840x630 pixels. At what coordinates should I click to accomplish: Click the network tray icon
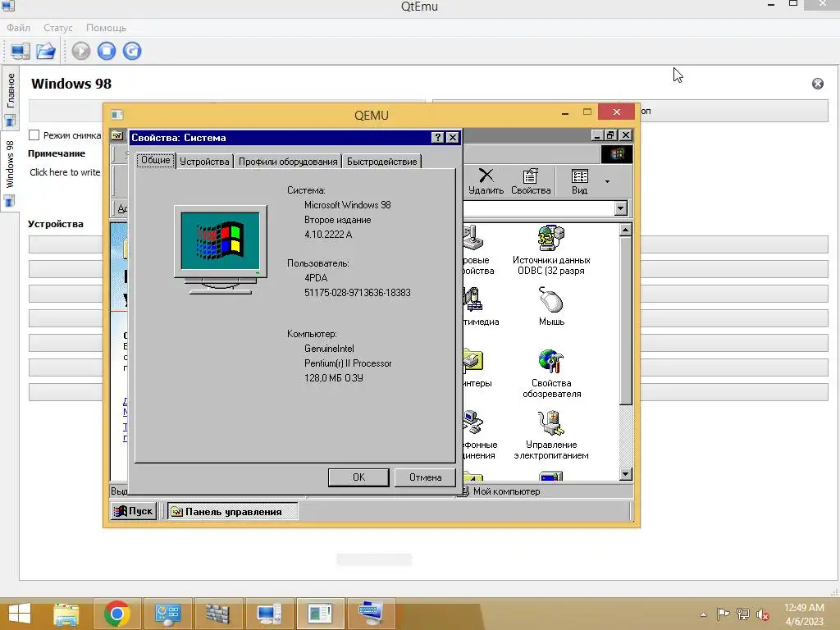click(743, 614)
